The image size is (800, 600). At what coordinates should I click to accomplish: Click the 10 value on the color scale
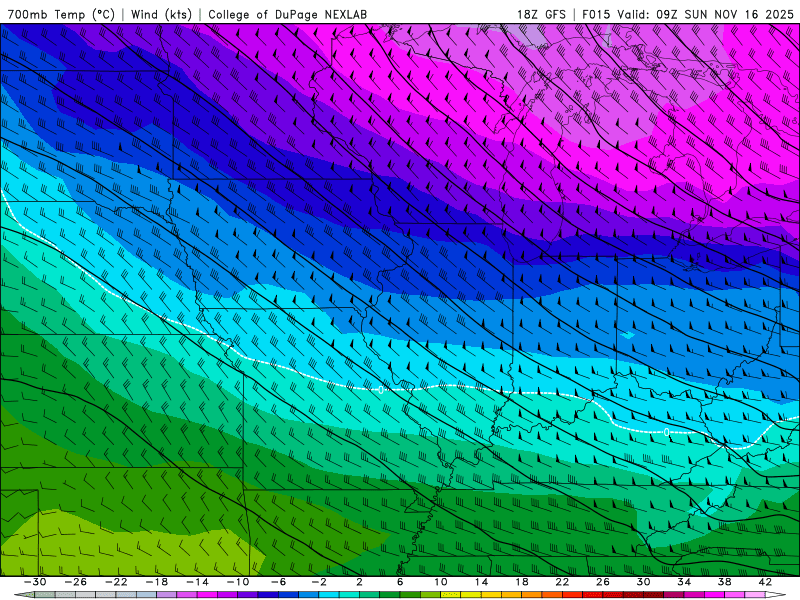441,582
